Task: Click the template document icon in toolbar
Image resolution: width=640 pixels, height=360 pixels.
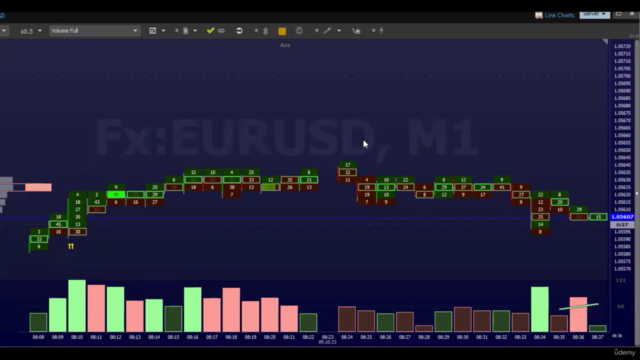Action: [186, 31]
